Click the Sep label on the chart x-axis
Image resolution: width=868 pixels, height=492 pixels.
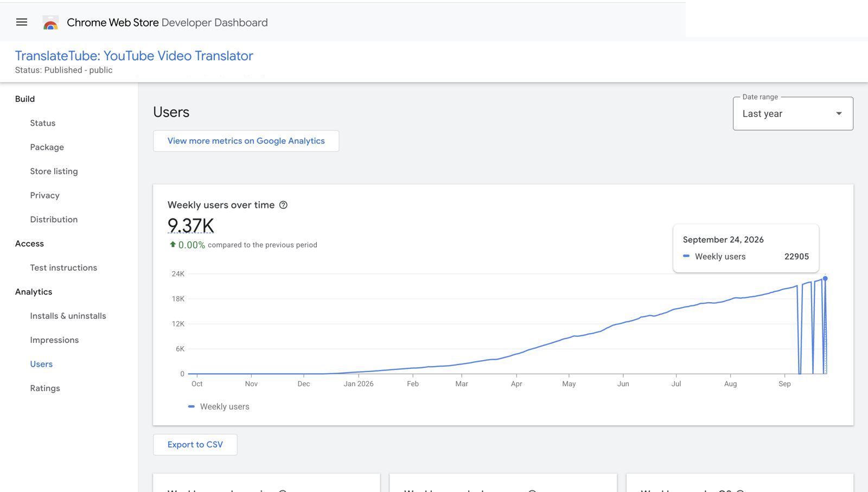point(784,384)
